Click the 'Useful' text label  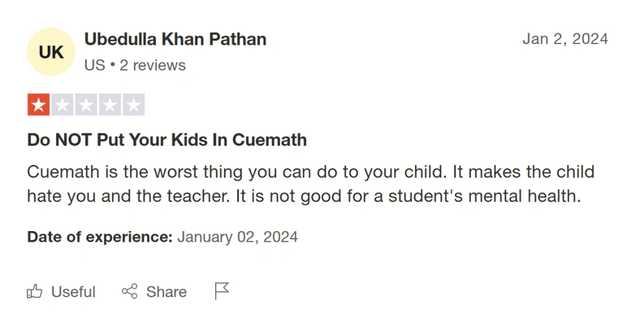tap(74, 292)
